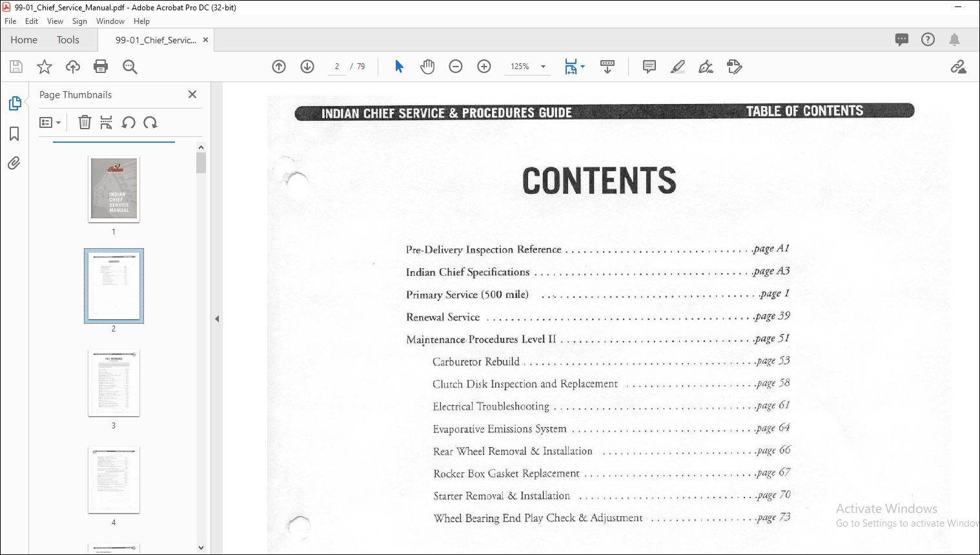Click the print pages icon in thumbnails toolbar
This screenshot has width=980, height=555.
(107, 122)
